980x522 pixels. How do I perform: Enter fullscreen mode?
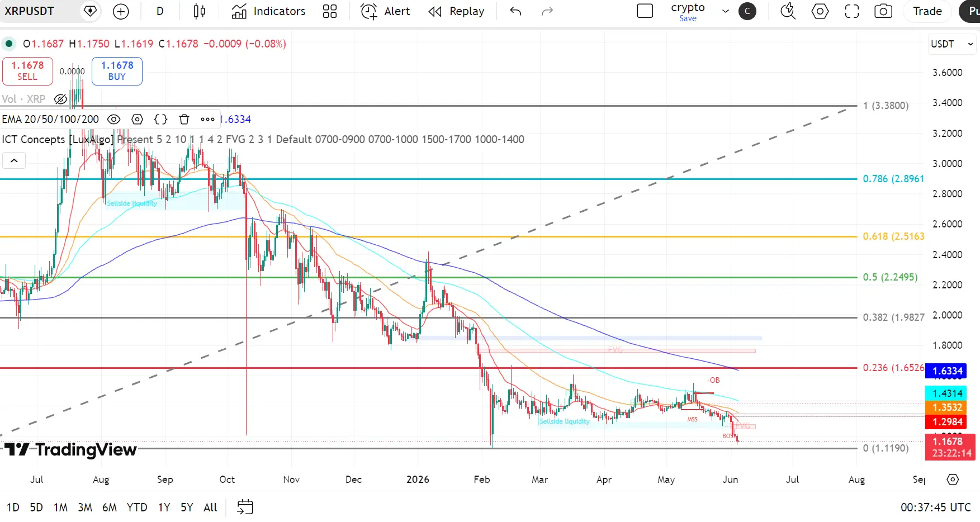[x=851, y=11]
